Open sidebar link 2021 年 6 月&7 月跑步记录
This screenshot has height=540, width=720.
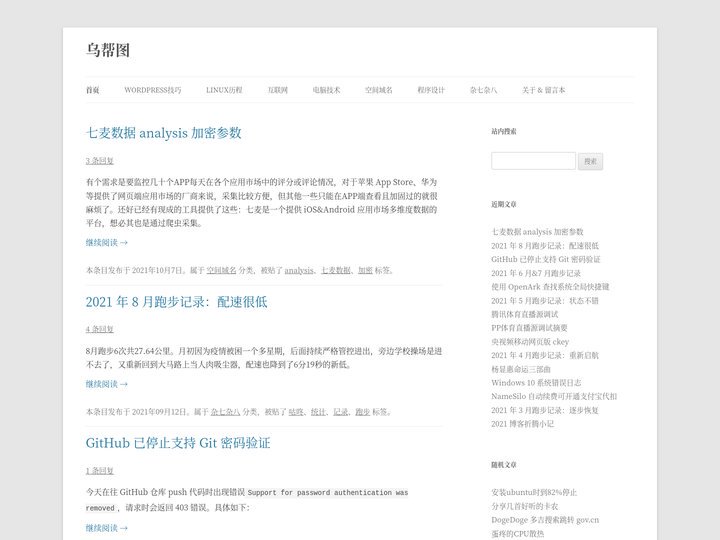tap(536, 273)
